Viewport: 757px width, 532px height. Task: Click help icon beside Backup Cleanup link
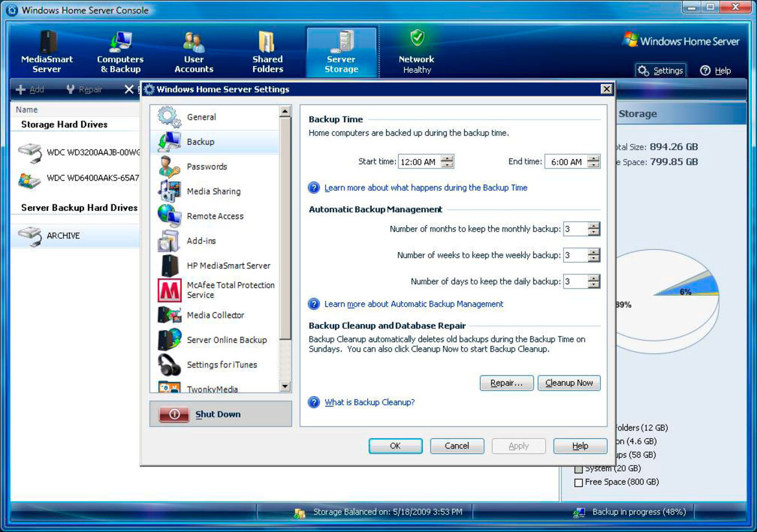click(314, 403)
